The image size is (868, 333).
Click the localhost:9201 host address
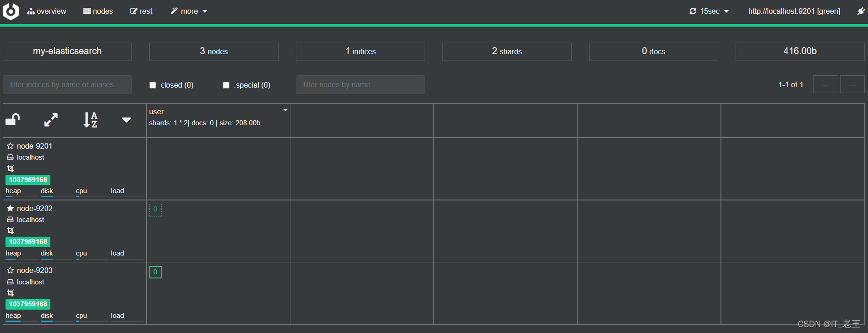click(x=794, y=11)
